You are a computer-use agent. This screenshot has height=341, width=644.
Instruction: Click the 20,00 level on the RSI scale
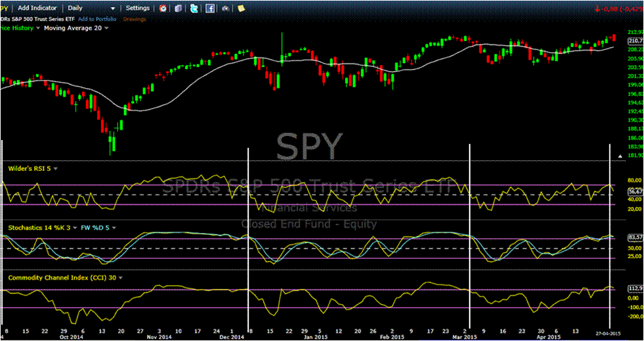coord(635,210)
